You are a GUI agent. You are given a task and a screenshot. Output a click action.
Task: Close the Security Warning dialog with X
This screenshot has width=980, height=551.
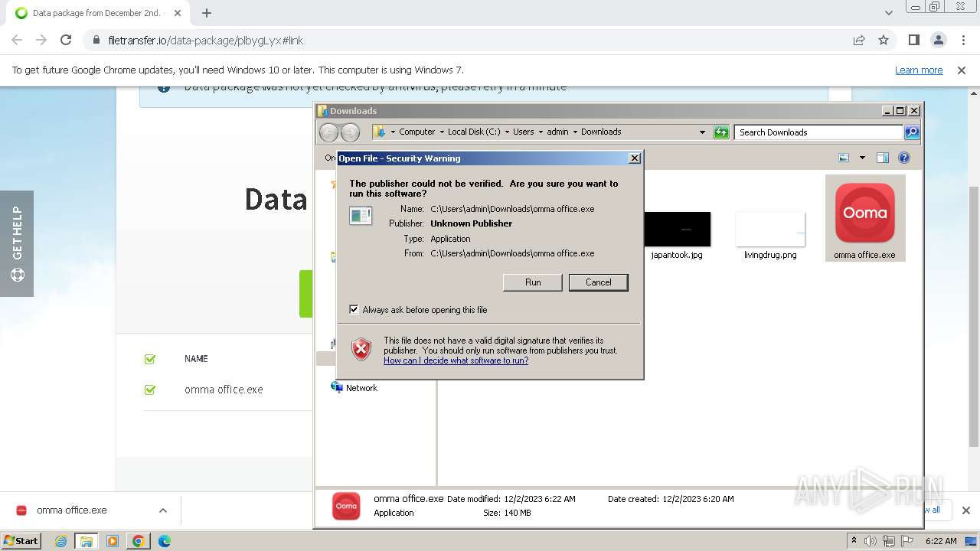634,158
